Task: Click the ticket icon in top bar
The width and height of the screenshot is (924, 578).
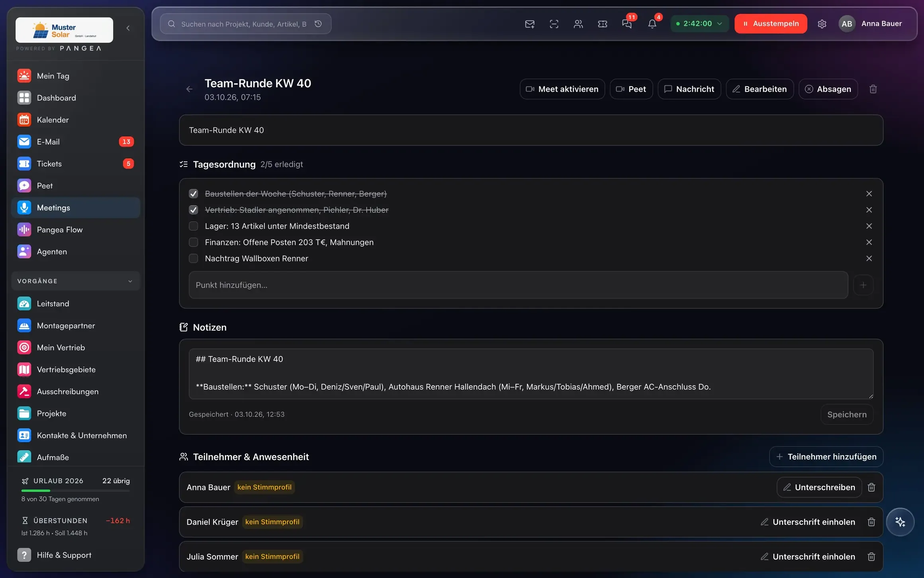Action: [603, 24]
